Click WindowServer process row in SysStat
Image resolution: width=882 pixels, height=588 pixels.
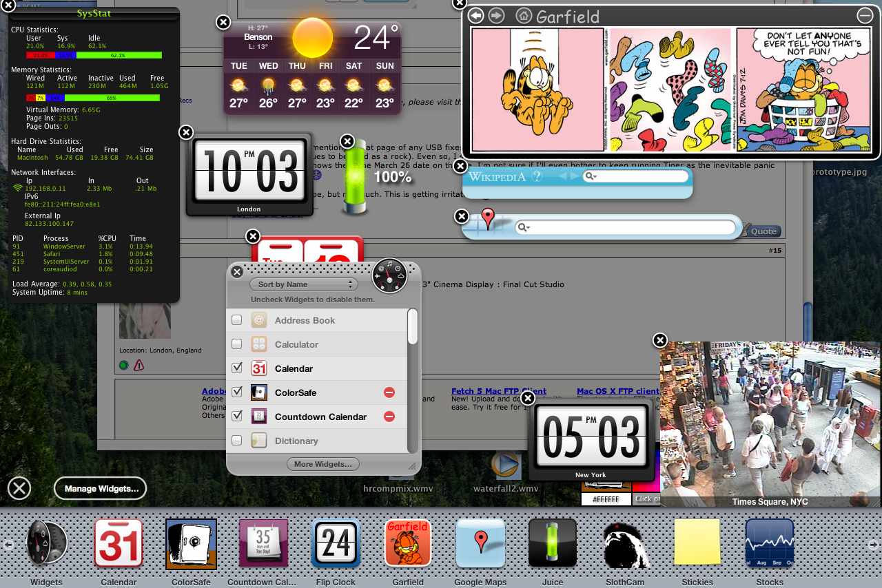tap(83, 246)
